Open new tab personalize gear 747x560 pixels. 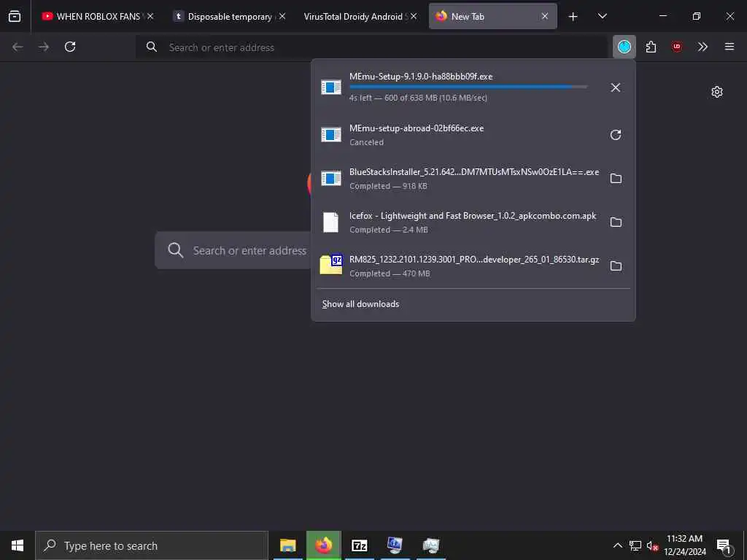(x=717, y=92)
